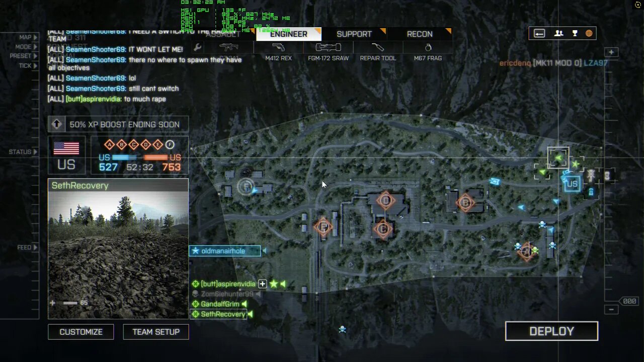The width and height of the screenshot is (644, 362).
Task: Toggle voice speaker for oldmanairhole
Action: click(x=265, y=251)
